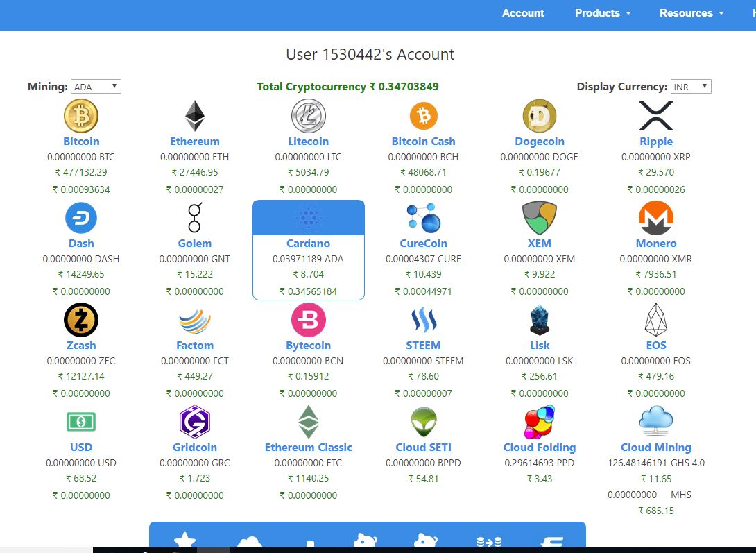Image resolution: width=756 pixels, height=553 pixels.
Task: Click the Ethereum diamond icon
Action: point(195,116)
